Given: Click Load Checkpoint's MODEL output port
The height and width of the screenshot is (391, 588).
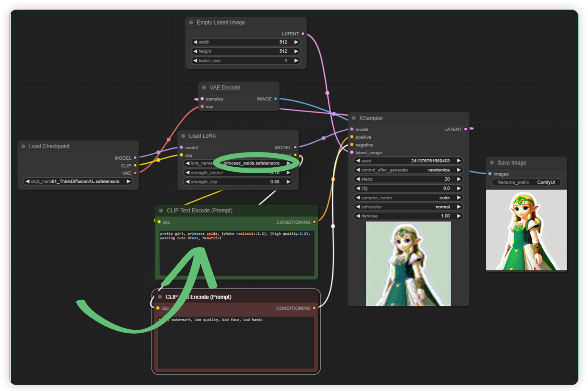Looking at the screenshot, I should point(135,158).
